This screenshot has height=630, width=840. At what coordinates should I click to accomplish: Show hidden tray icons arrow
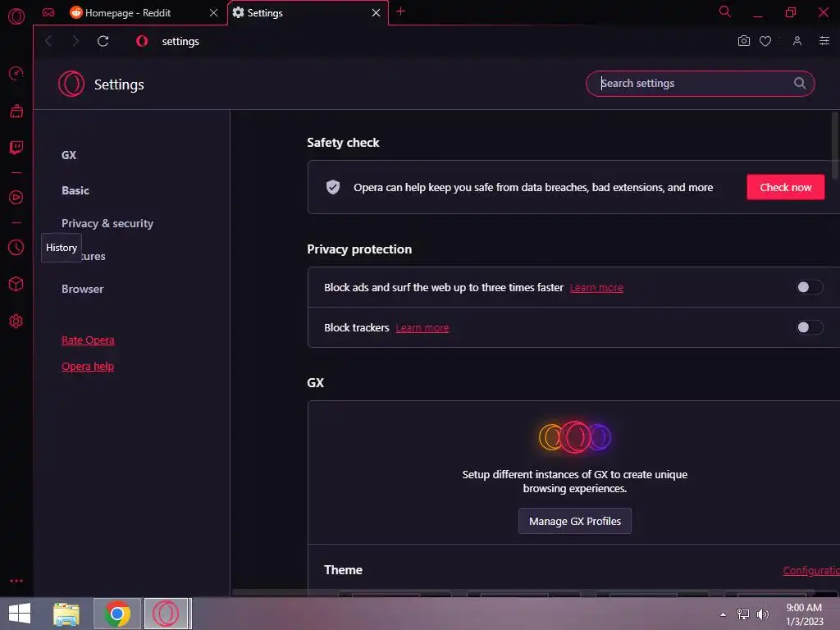tap(724, 614)
